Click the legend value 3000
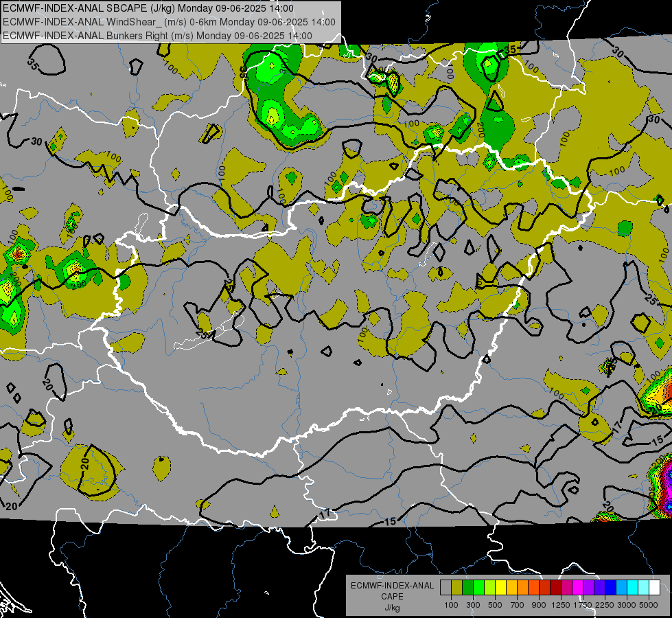The width and height of the screenshot is (672, 618). coord(627,605)
